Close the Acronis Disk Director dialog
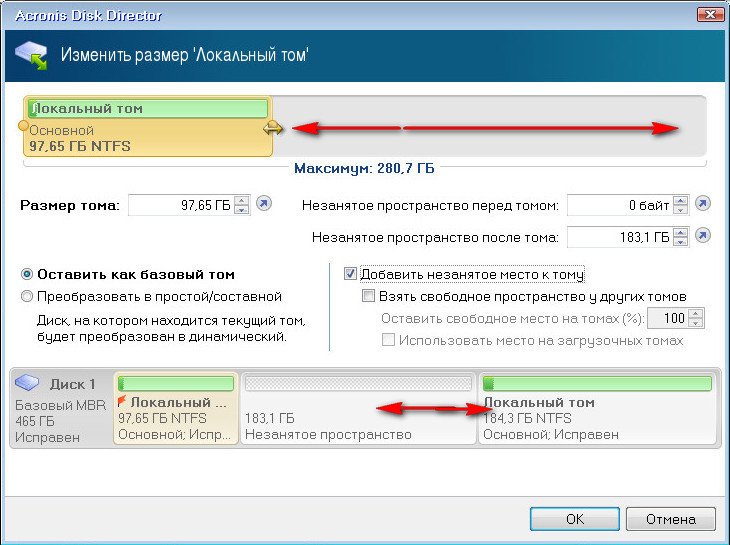 point(710,14)
